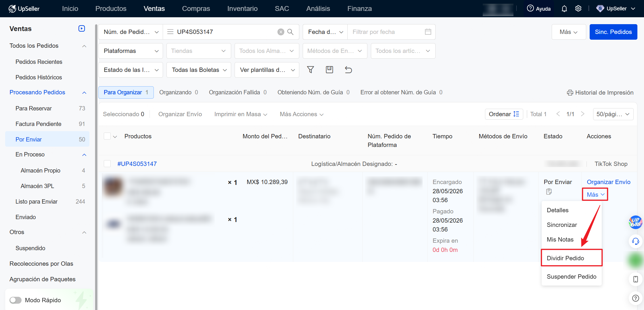Open the calendar date picker icon

coord(428,32)
